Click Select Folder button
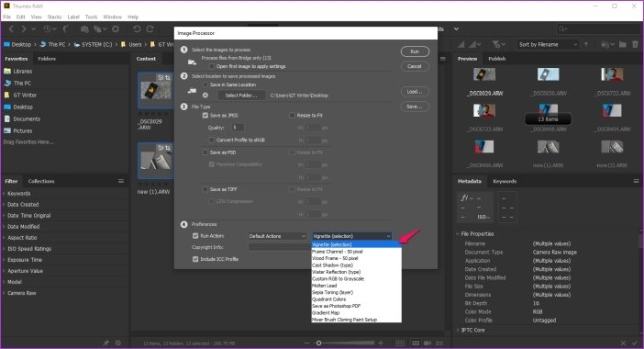The image size is (644, 349). click(240, 96)
